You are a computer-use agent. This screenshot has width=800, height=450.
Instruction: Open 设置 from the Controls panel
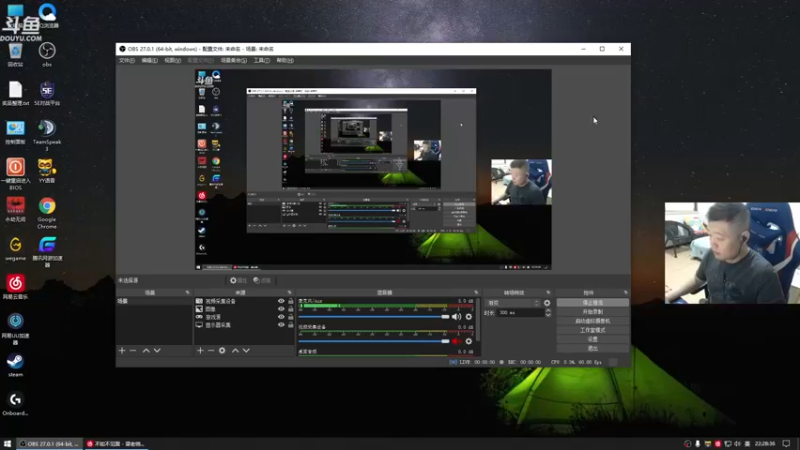point(592,339)
